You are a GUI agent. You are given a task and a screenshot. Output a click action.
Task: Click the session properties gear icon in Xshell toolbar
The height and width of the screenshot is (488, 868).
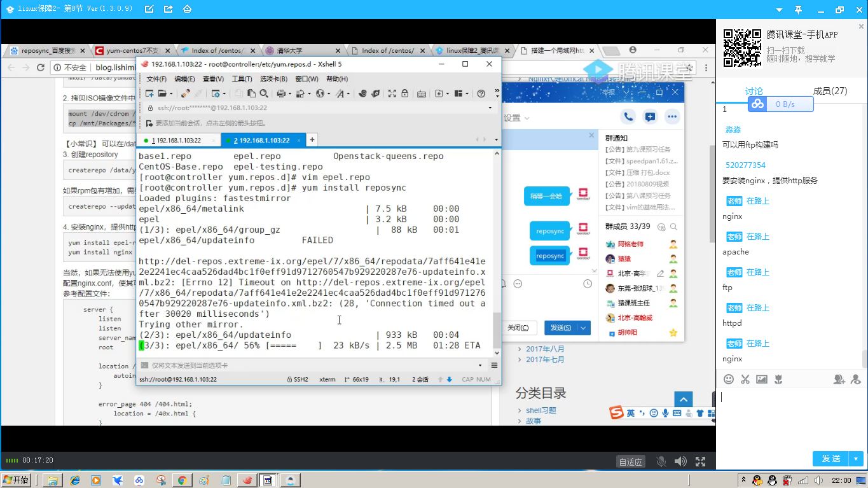click(x=216, y=94)
